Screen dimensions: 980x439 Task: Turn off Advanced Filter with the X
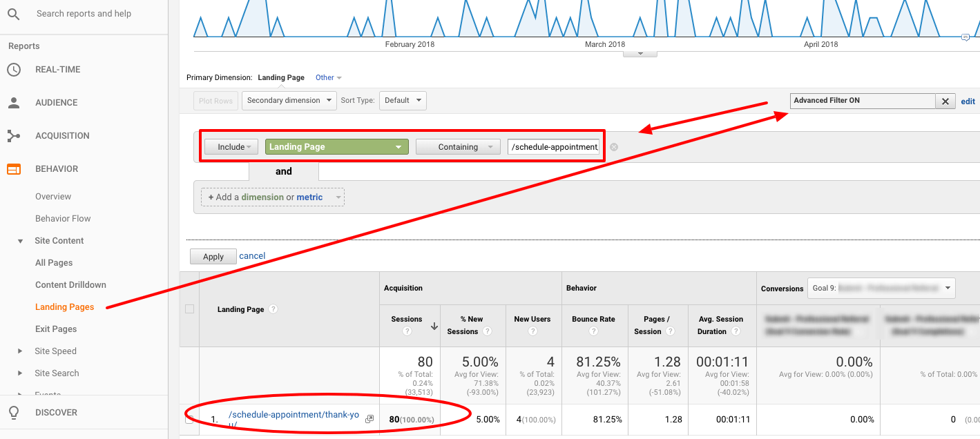(945, 101)
